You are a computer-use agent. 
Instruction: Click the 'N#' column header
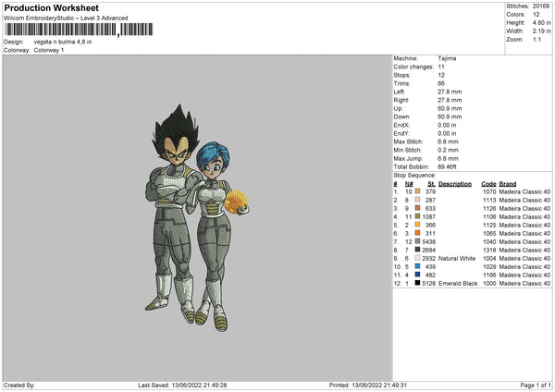tap(409, 184)
